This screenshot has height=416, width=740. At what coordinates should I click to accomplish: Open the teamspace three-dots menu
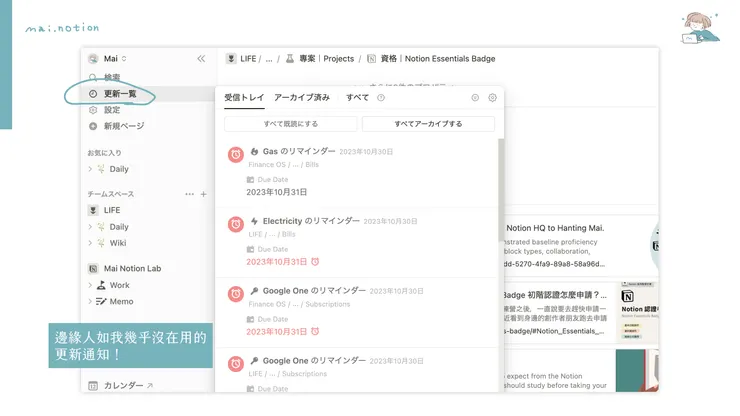[x=189, y=194]
